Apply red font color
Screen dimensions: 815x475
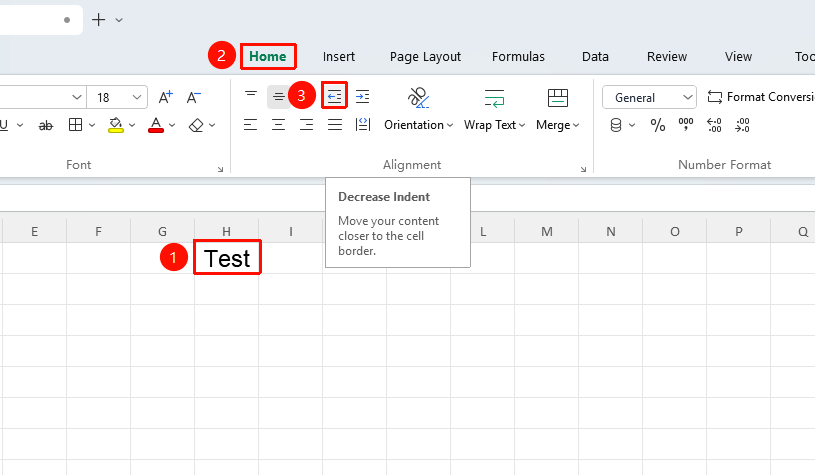(156, 125)
